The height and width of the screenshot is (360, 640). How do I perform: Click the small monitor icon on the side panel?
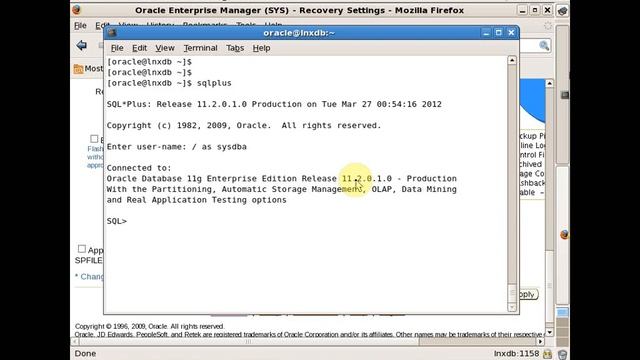tap(564, 95)
